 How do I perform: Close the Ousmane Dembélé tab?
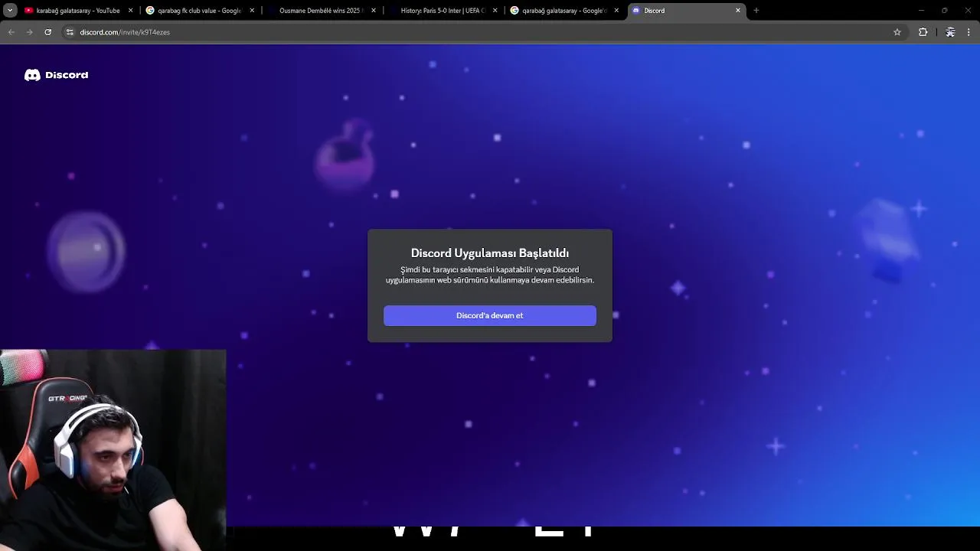point(374,11)
